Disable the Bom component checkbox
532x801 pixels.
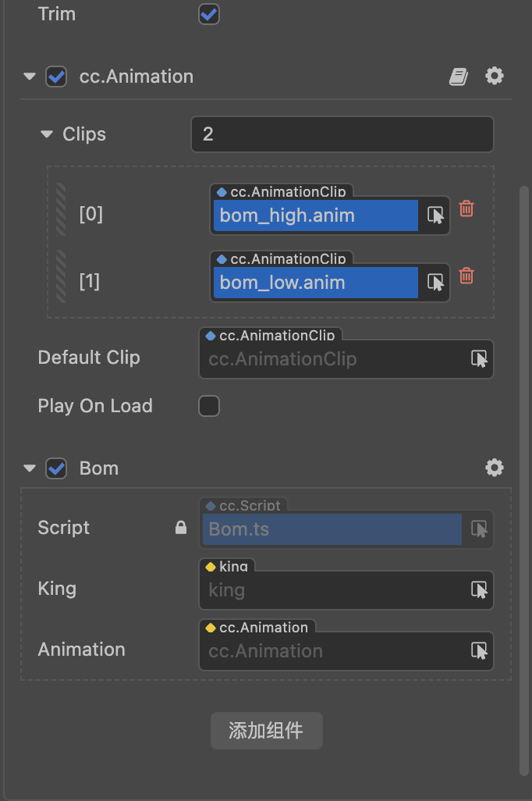point(56,468)
